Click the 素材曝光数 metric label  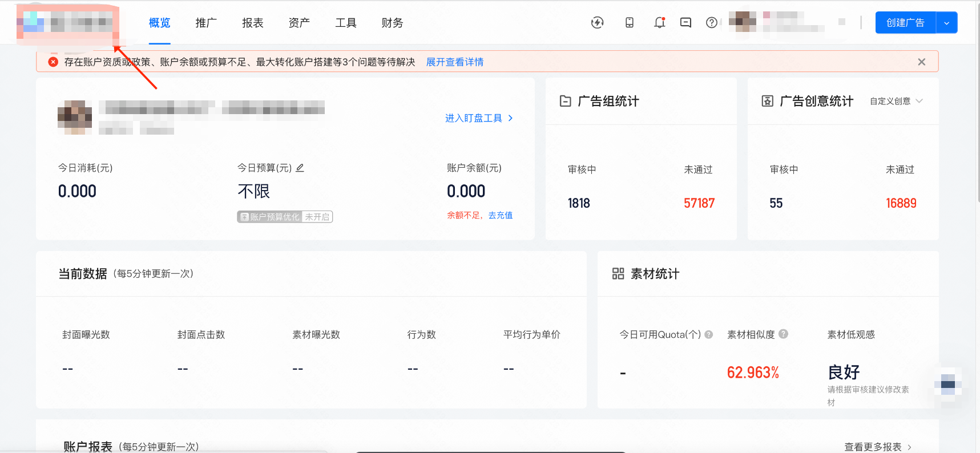click(316, 334)
